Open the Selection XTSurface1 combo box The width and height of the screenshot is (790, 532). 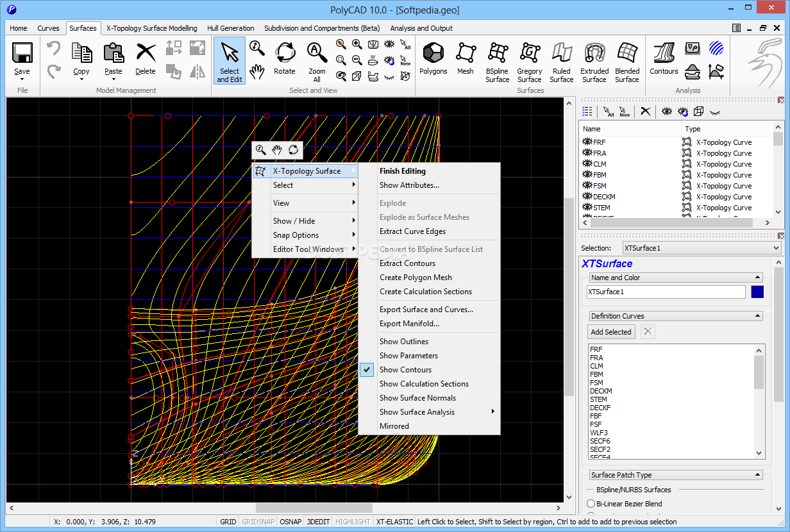[701, 248]
